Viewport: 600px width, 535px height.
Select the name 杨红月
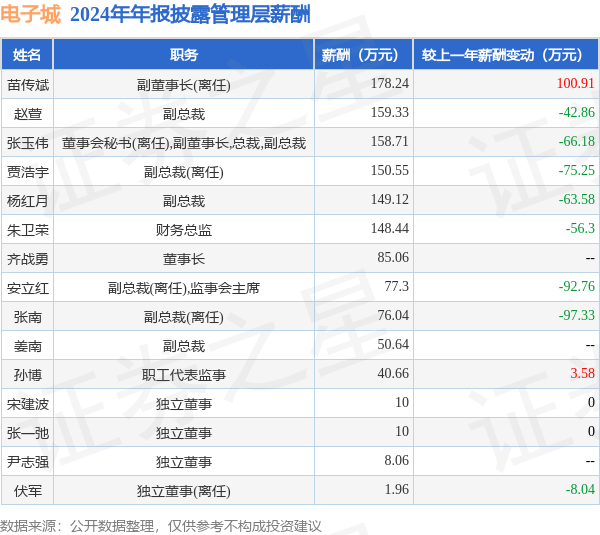tap(28, 201)
